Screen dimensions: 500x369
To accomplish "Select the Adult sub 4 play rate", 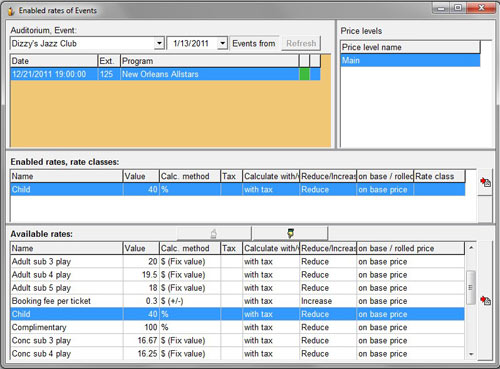I will 237,275.
